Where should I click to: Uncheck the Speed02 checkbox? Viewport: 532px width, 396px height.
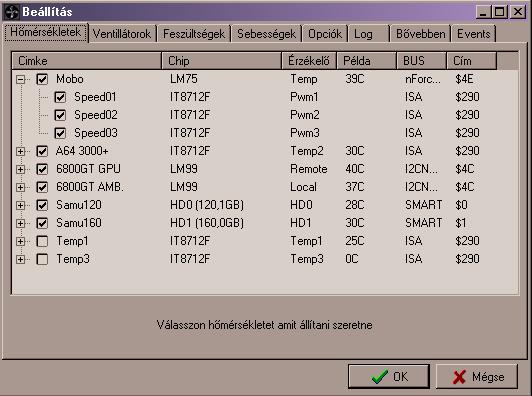pyautogui.click(x=60, y=115)
